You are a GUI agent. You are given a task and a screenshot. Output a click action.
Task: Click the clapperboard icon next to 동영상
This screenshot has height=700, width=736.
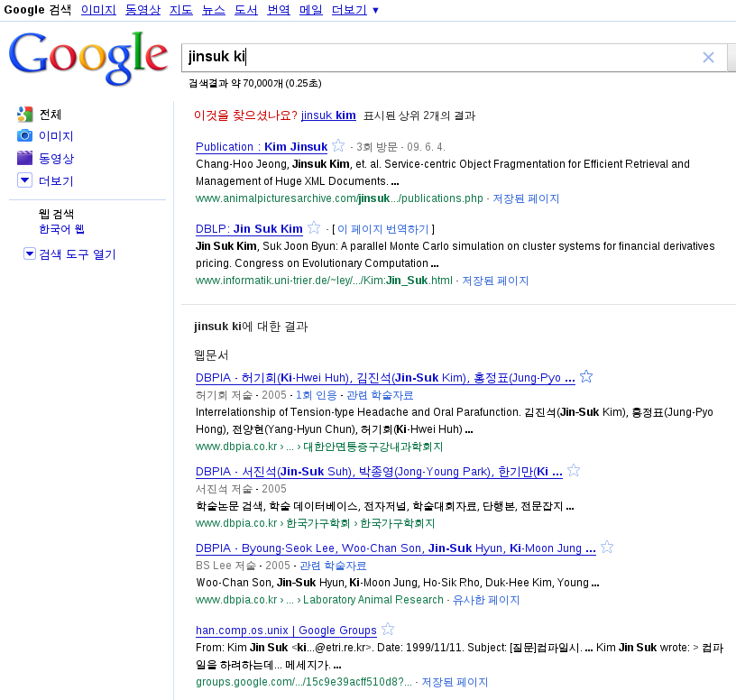click(x=24, y=158)
